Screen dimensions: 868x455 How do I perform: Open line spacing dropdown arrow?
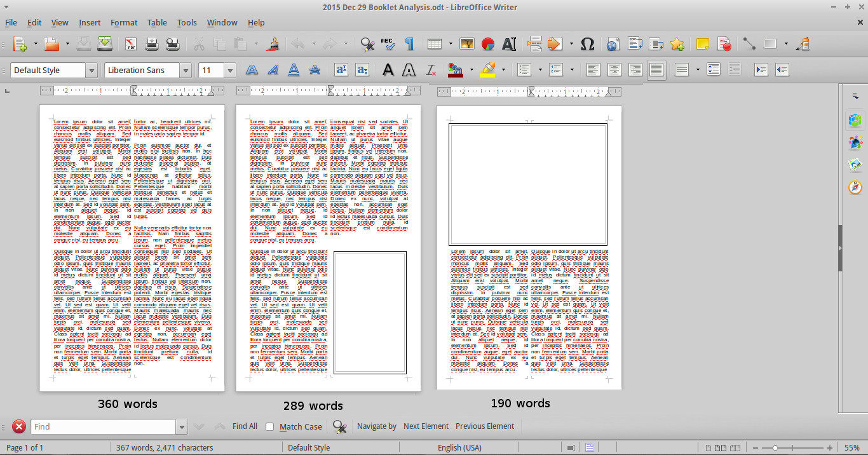click(x=698, y=70)
